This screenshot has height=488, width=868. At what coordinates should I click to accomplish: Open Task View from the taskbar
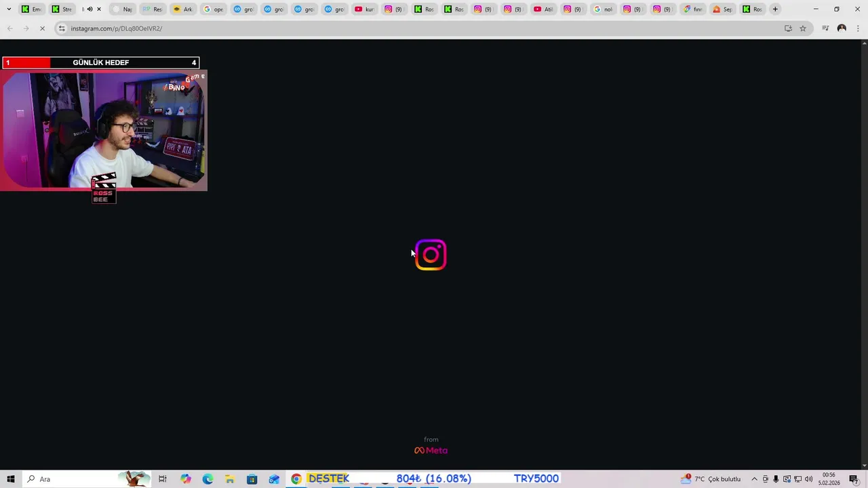click(163, 479)
